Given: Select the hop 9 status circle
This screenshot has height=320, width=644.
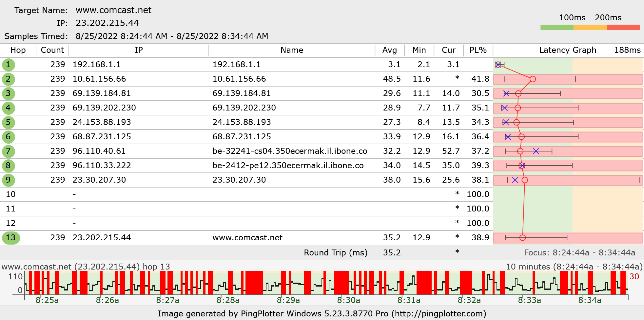Looking at the screenshot, I should (9, 180).
